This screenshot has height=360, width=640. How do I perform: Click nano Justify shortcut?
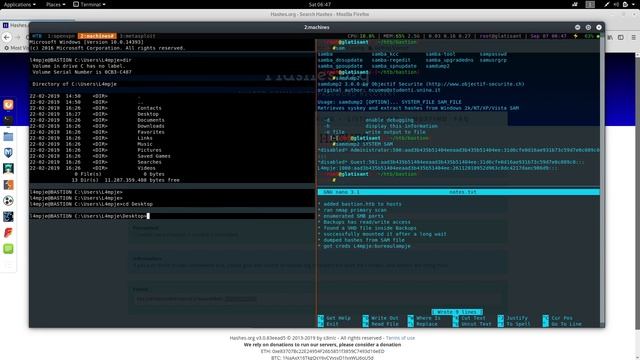pyautogui.click(x=513, y=318)
